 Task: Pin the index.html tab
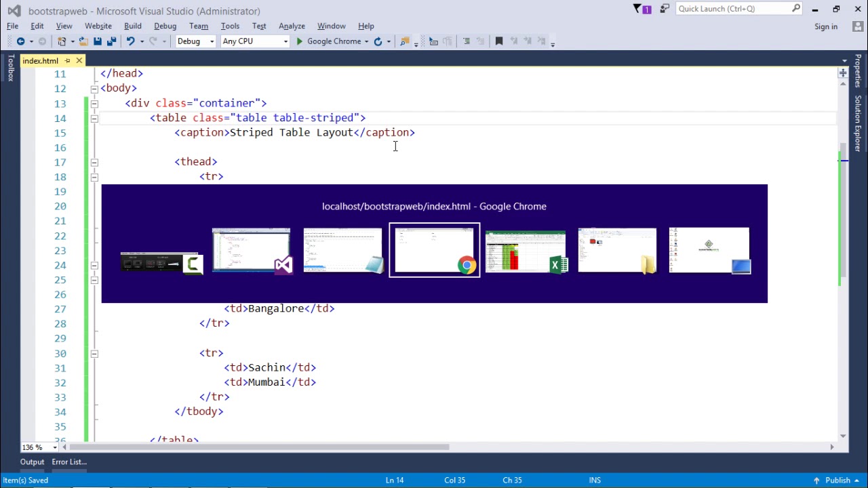tap(67, 61)
